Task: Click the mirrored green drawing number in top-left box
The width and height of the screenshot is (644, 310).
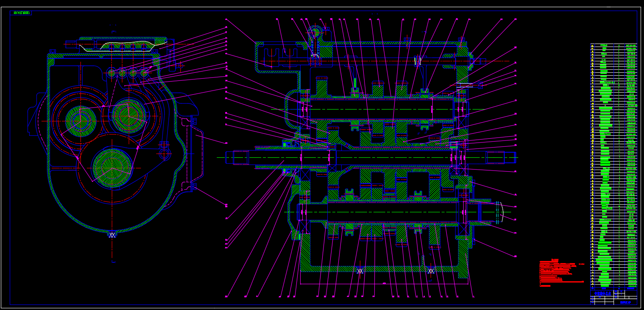Action: point(21,13)
